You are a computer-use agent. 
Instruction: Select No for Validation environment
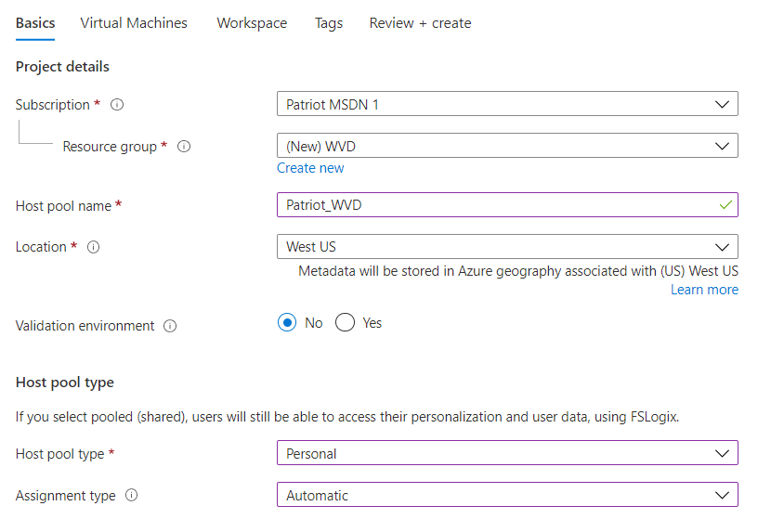288,323
